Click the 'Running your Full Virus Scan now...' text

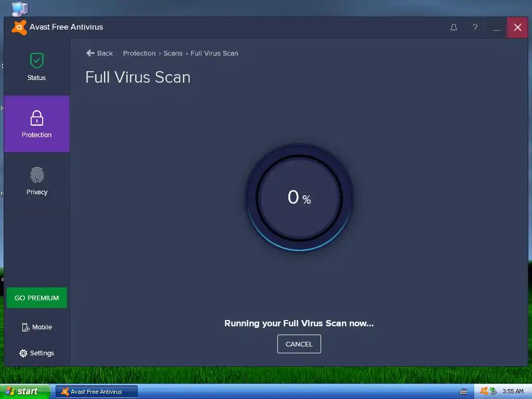point(299,323)
